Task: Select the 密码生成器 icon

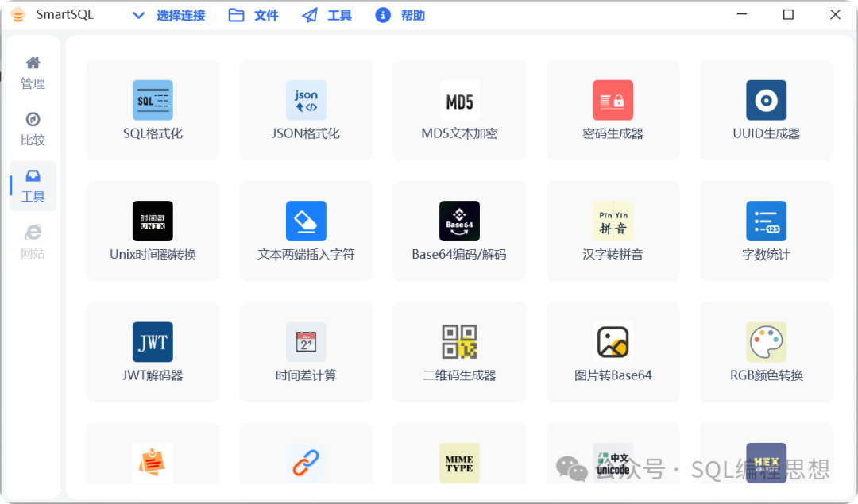Action: pos(613,101)
